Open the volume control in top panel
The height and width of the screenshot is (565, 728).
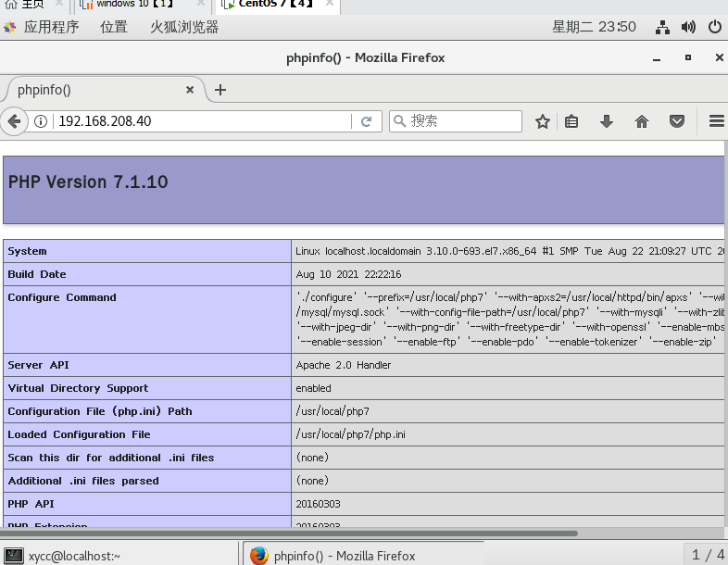pyautogui.click(x=688, y=27)
